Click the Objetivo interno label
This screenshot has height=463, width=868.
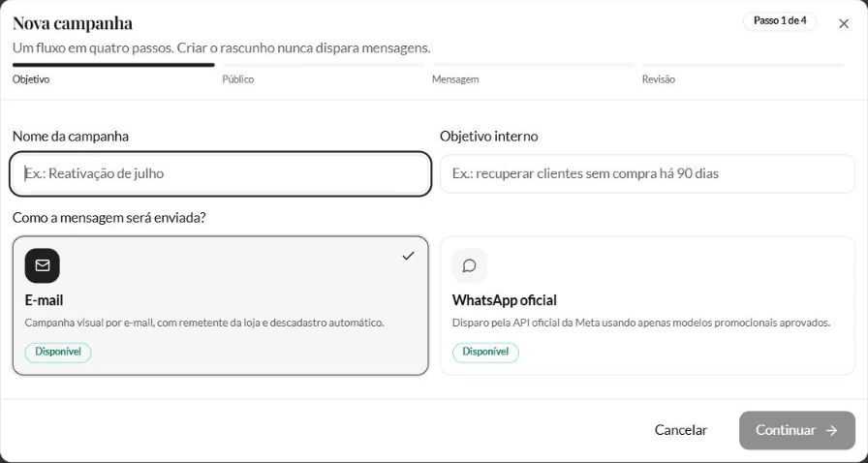point(489,137)
